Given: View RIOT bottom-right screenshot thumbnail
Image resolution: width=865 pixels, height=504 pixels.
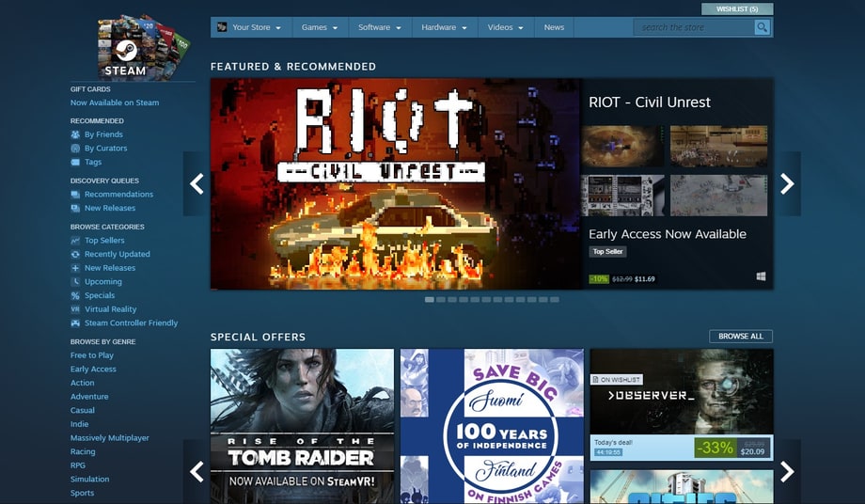Looking at the screenshot, I should pyautogui.click(x=719, y=196).
